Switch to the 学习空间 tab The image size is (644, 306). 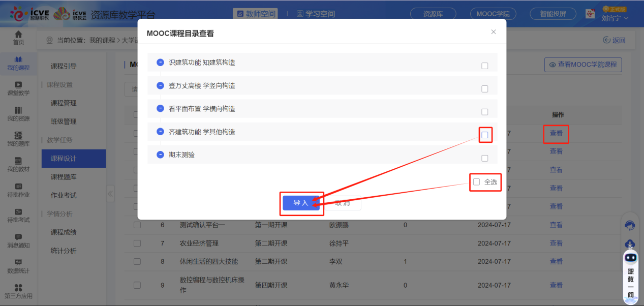pos(315,14)
